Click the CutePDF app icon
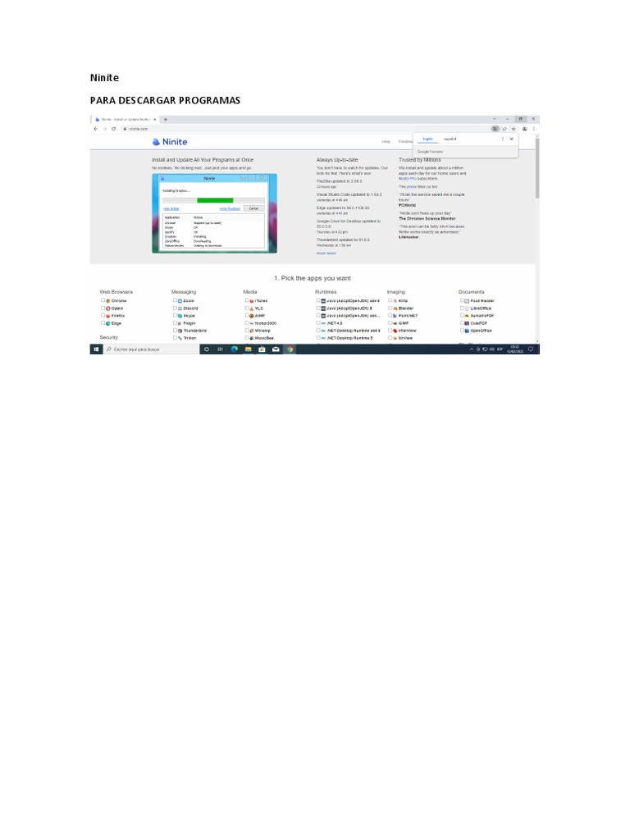The image size is (630, 840). tap(467, 323)
